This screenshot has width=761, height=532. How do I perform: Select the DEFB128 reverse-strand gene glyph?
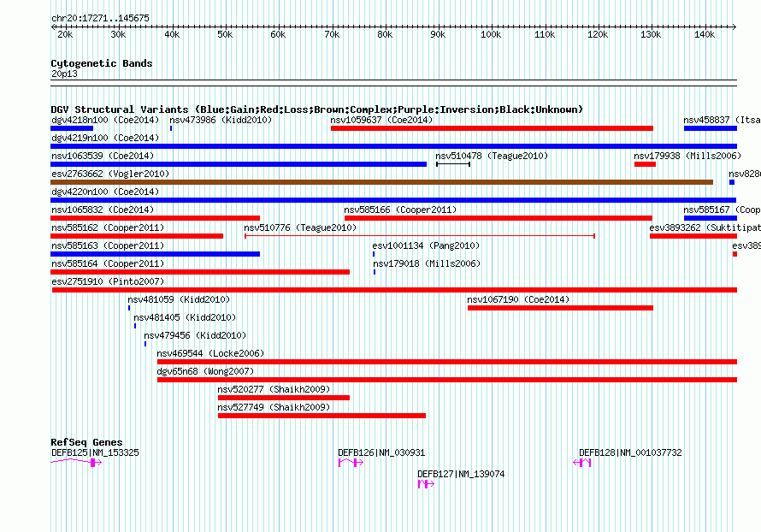582,463
